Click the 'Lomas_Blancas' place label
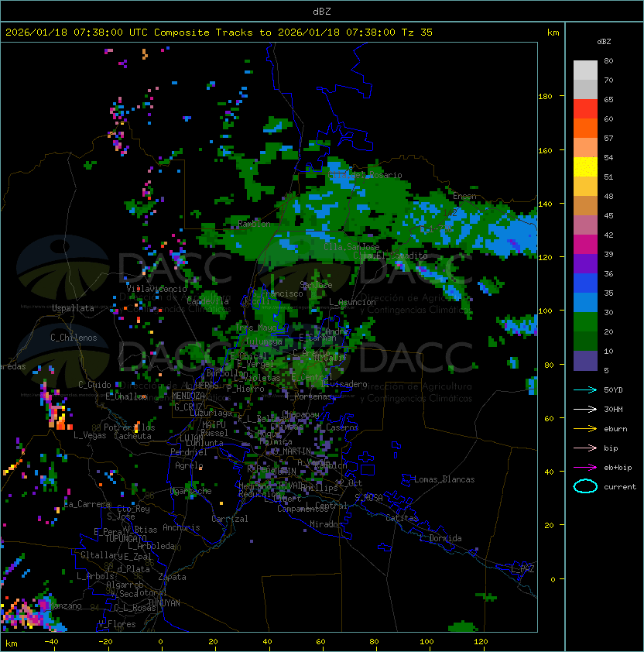The image size is (644, 652). click(x=444, y=479)
